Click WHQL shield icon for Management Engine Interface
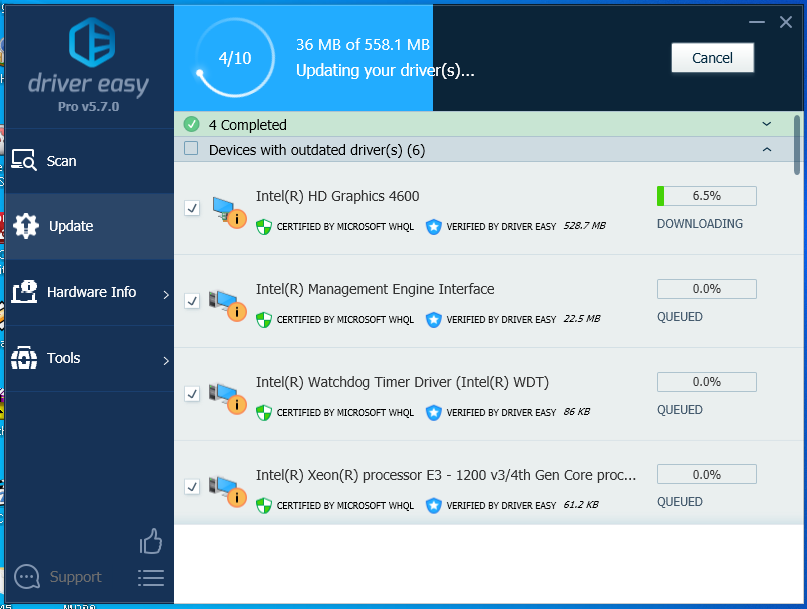Screen dimensions: 807x609 (264, 320)
